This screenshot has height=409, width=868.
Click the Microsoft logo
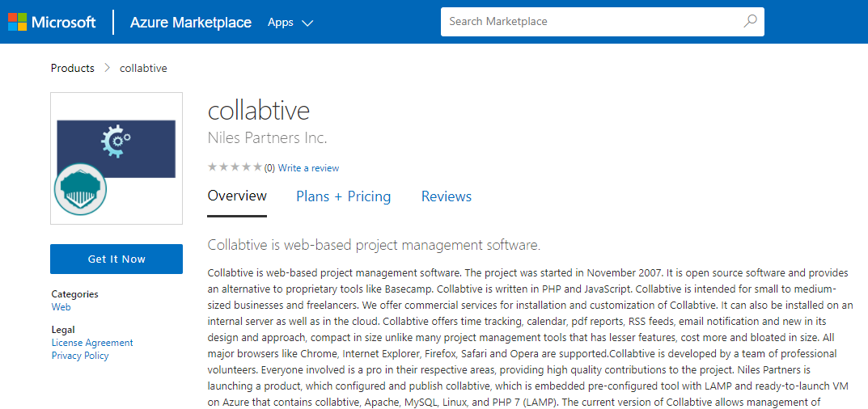point(52,22)
